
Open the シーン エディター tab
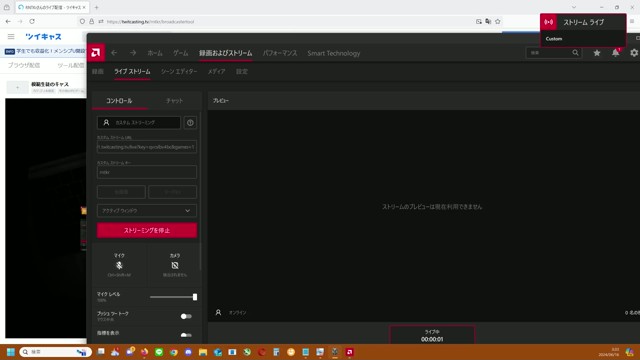tap(179, 71)
